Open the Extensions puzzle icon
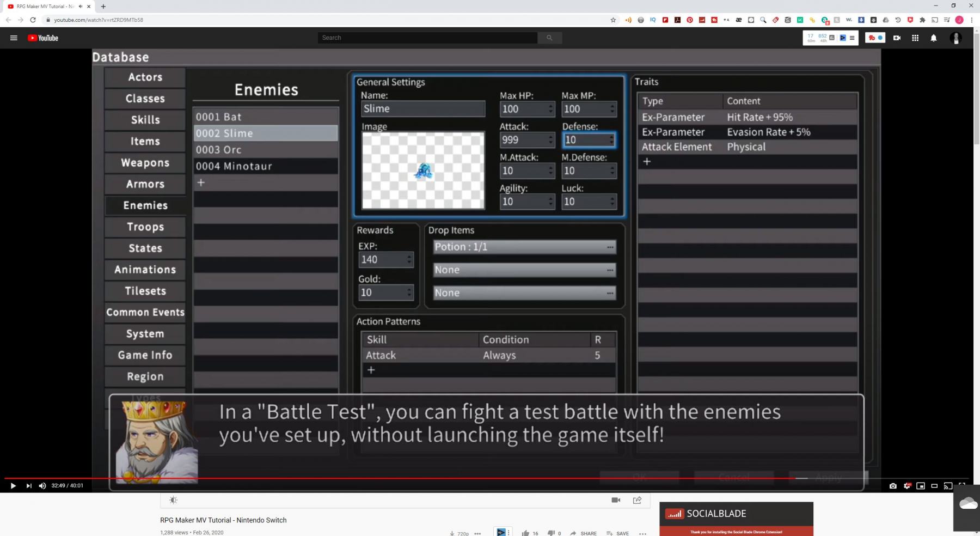Image resolution: width=980 pixels, height=536 pixels. coord(922,20)
